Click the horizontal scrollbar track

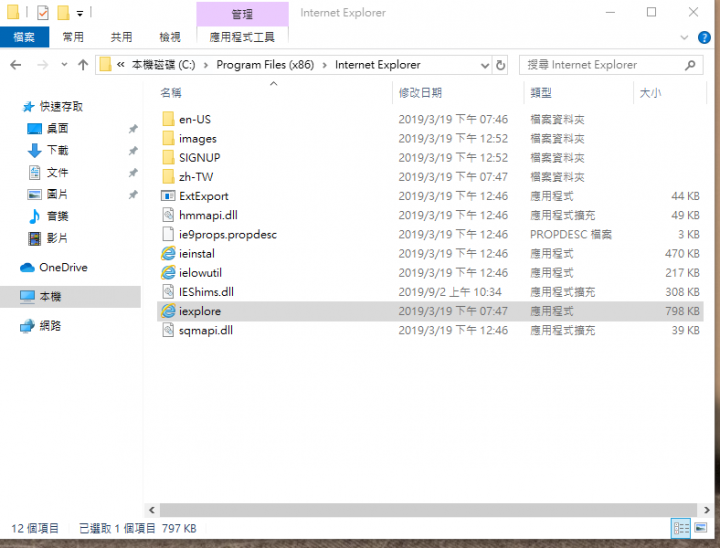(429, 509)
